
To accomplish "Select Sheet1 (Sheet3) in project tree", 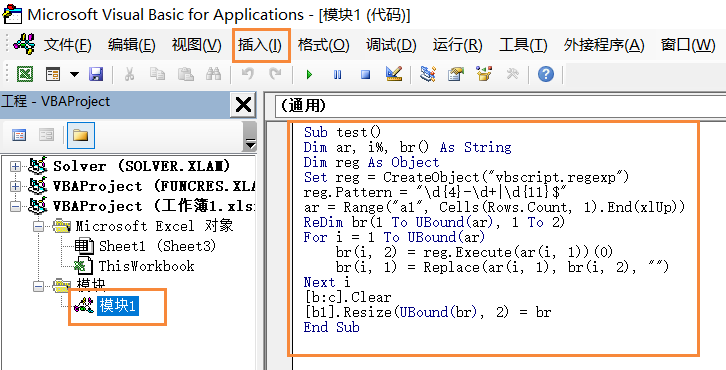I will [157, 246].
